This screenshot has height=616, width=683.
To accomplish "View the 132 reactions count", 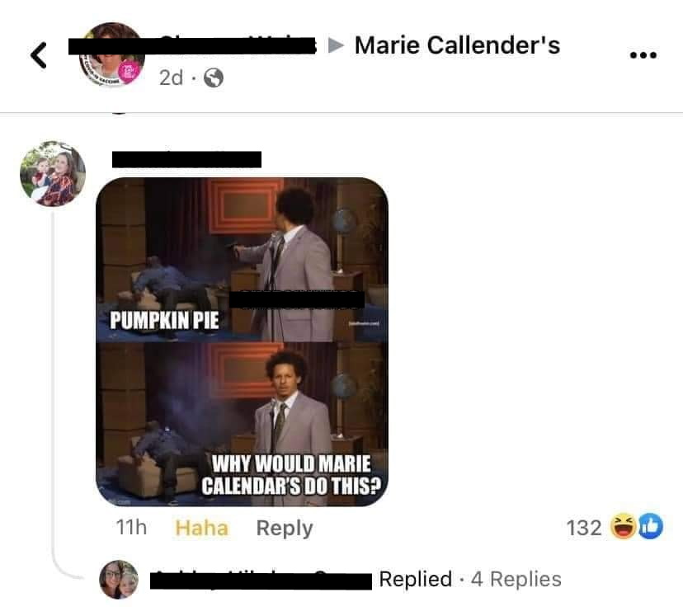I will click(584, 528).
